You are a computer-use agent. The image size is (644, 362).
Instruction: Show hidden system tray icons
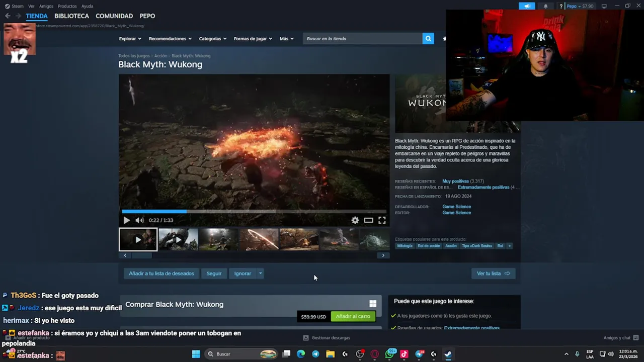(566, 354)
